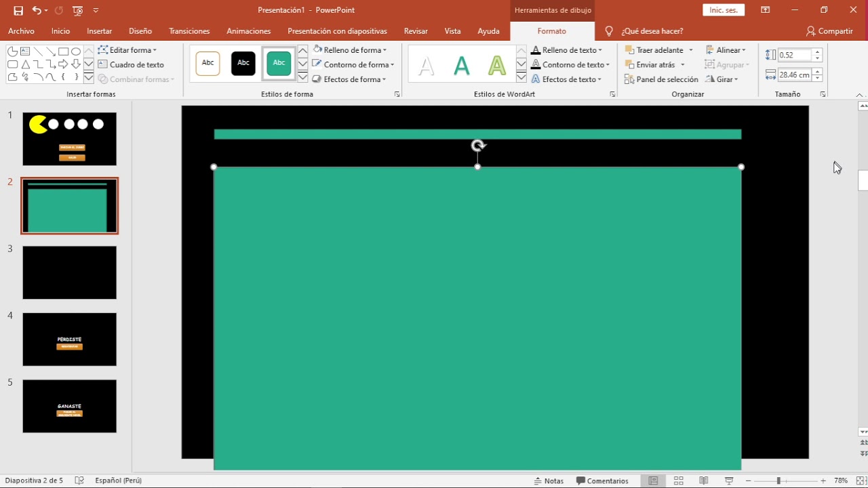
Task: Open Editar forma dropdown
Action: pos(127,50)
